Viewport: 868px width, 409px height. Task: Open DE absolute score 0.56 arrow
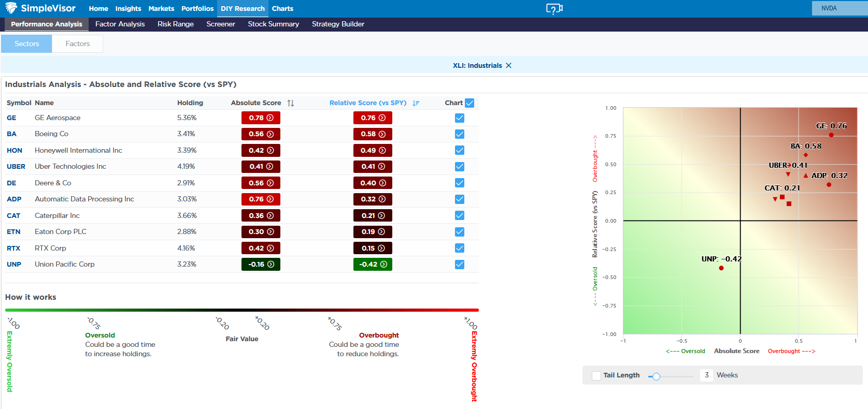click(270, 183)
